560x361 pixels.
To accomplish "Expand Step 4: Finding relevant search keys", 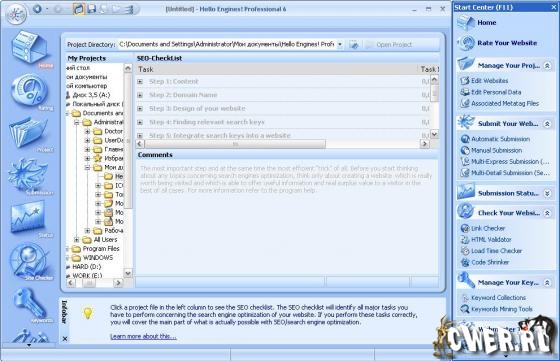I will pos(140,122).
